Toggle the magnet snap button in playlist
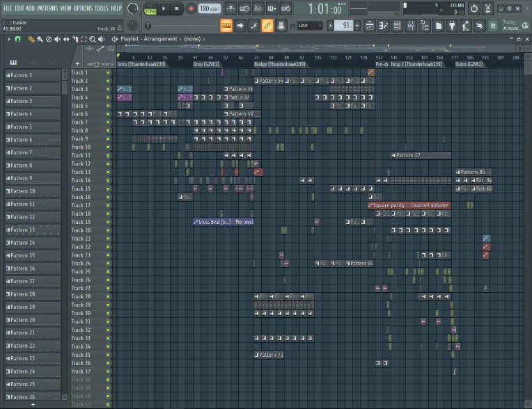The width and height of the screenshot is (532, 409). [17, 39]
